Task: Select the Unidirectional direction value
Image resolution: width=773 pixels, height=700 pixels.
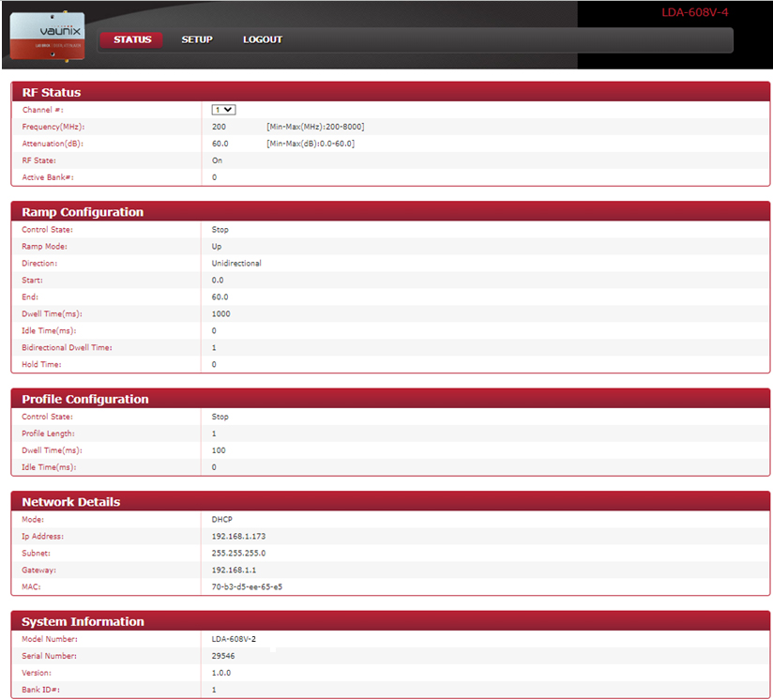Action: (236, 264)
